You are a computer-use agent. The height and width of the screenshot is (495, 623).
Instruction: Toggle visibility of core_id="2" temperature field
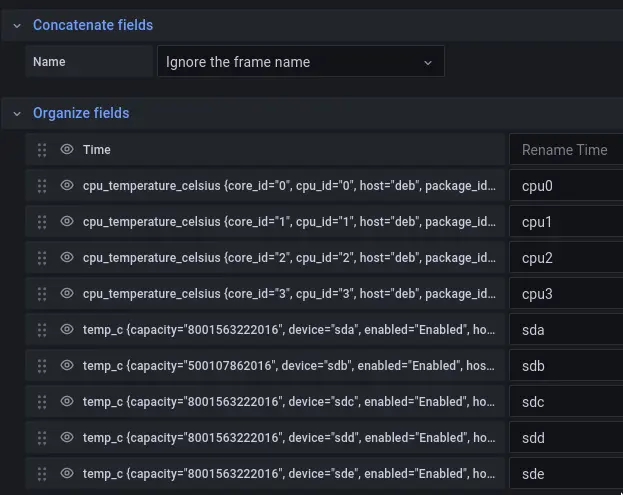tap(67, 258)
